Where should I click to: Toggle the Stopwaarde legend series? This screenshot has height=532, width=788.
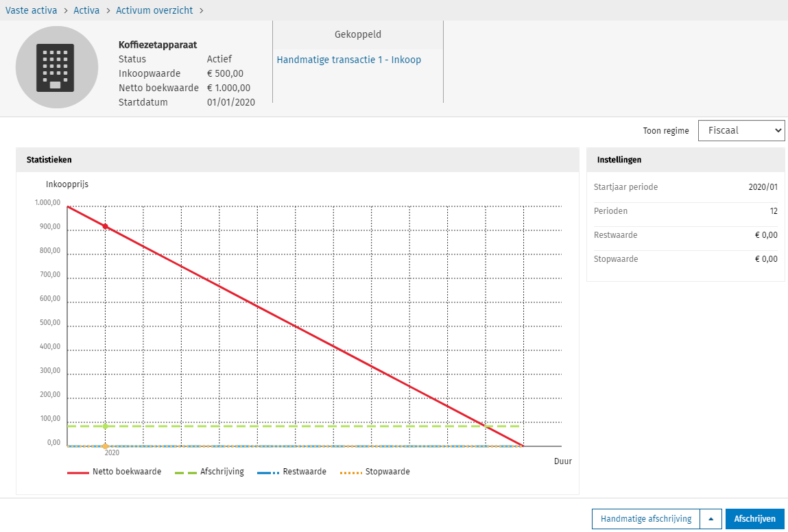point(374,472)
